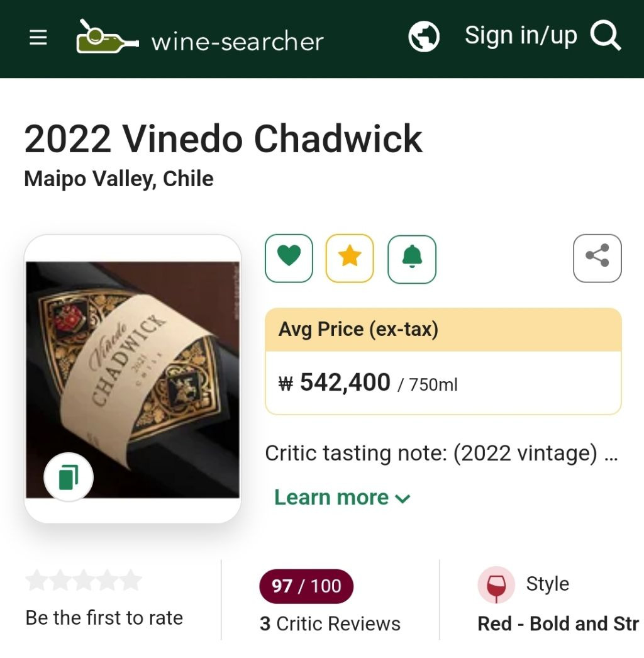The height and width of the screenshot is (658, 644).
Task: Toggle the bell price alert button
Action: click(x=412, y=259)
